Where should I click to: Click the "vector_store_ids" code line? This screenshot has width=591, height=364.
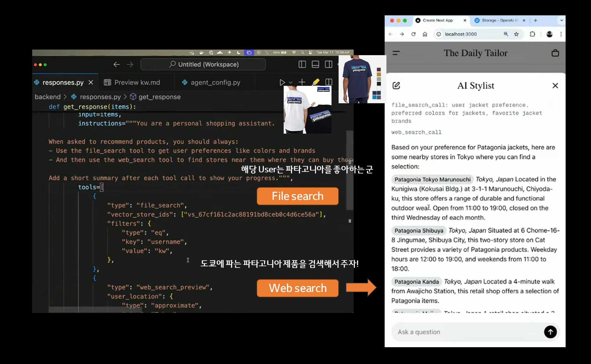pyautogui.click(x=216, y=214)
